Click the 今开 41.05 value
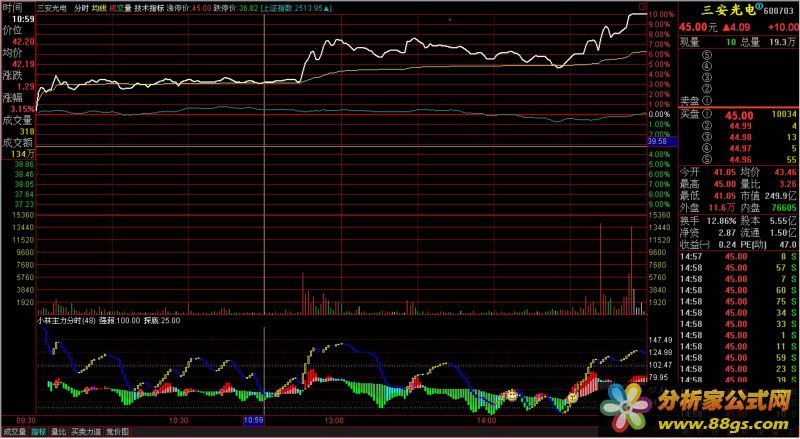Viewport: 800px width, 439px height. click(724, 173)
